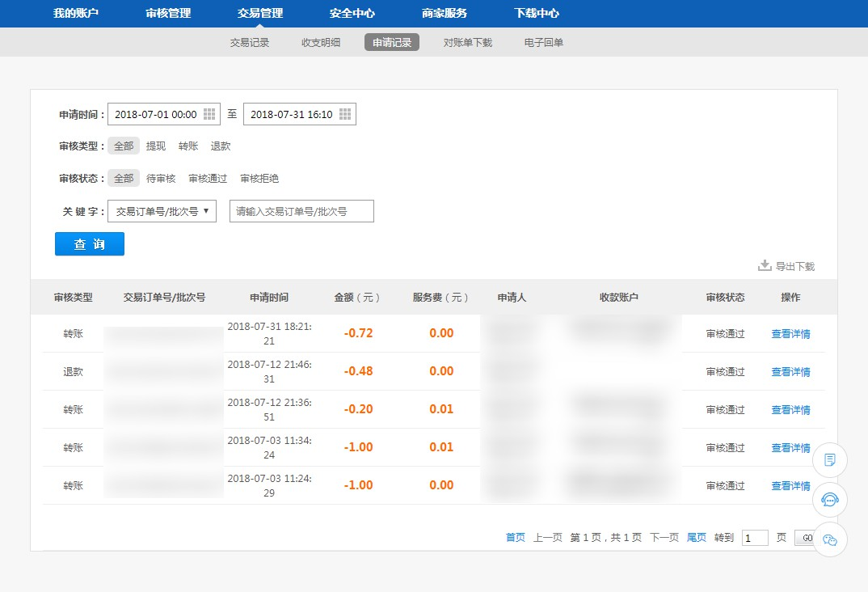Expand the 交易订单号/批次号 keyword dropdown

point(162,211)
